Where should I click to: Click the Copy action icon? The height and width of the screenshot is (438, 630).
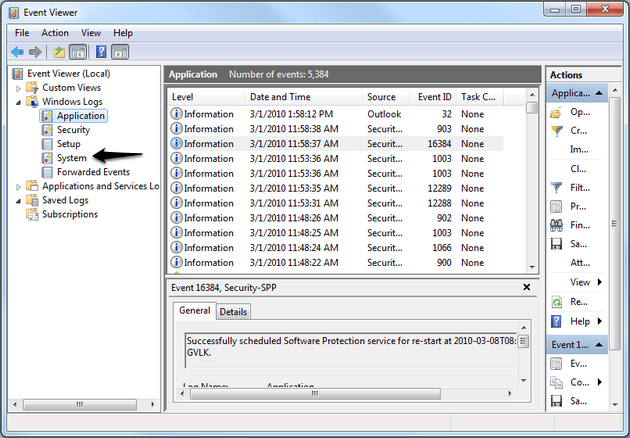pos(556,383)
